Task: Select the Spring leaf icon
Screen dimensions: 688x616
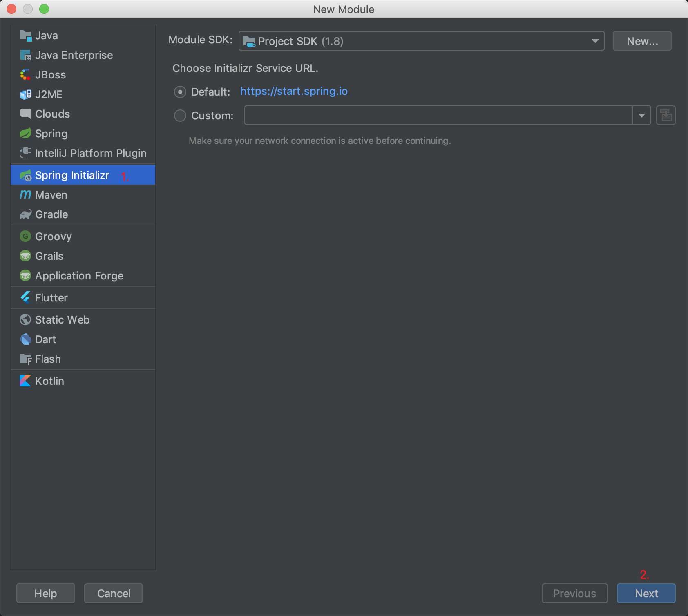Action: (x=25, y=134)
